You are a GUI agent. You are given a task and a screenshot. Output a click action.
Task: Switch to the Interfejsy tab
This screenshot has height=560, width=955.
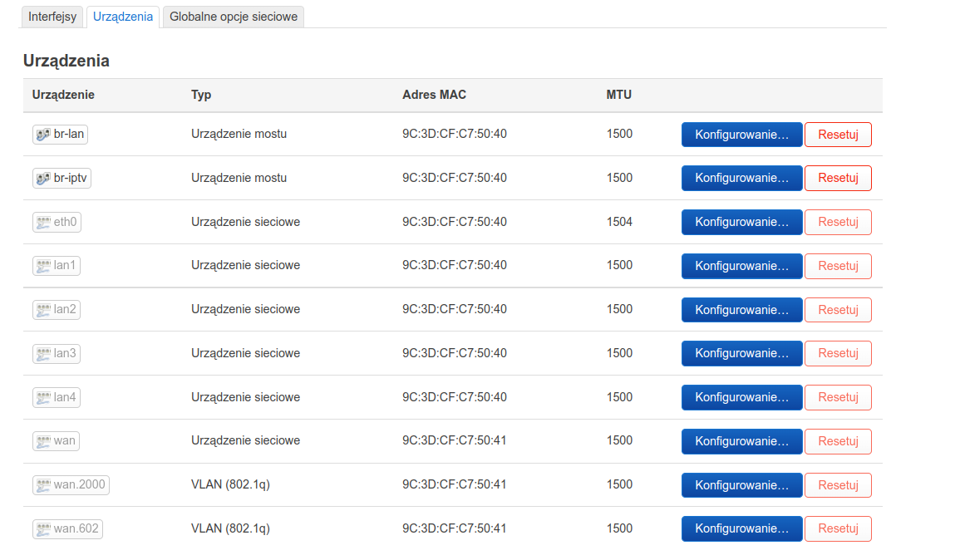[x=52, y=17]
